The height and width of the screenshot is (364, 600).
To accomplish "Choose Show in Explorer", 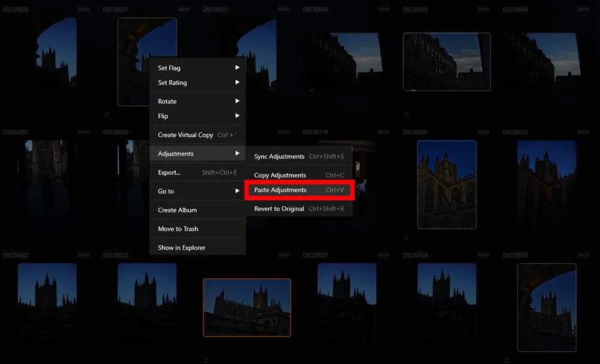I will coord(197,248).
